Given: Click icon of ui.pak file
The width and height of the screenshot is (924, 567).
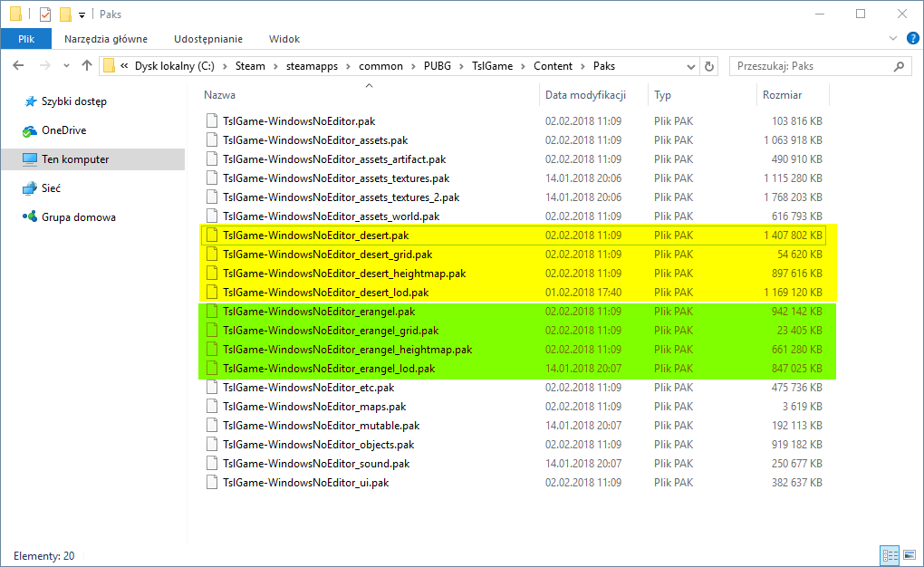Looking at the screenshot, I should (212, 482).
